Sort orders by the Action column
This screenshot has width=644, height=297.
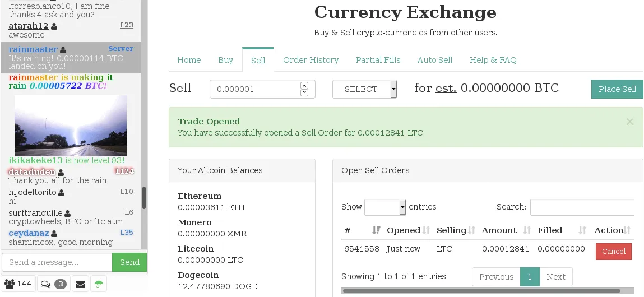[627, 230]
